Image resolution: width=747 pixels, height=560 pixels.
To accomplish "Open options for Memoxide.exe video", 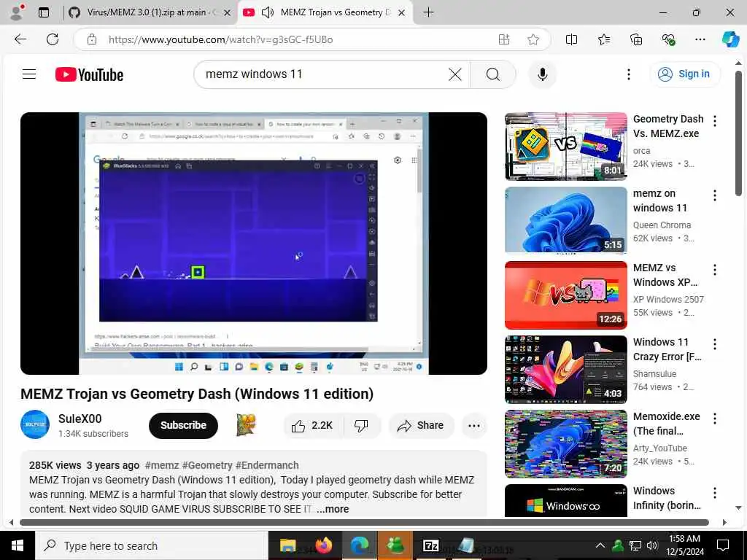I will 715,419.
